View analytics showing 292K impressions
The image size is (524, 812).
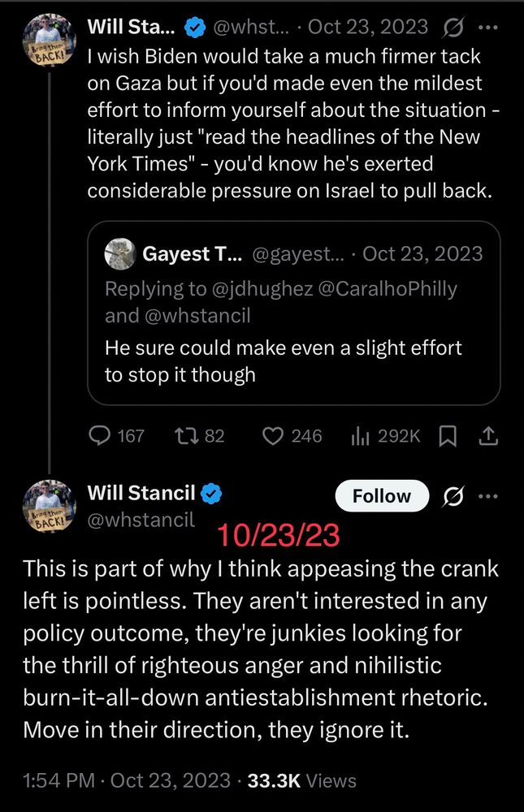pos(362,436)
